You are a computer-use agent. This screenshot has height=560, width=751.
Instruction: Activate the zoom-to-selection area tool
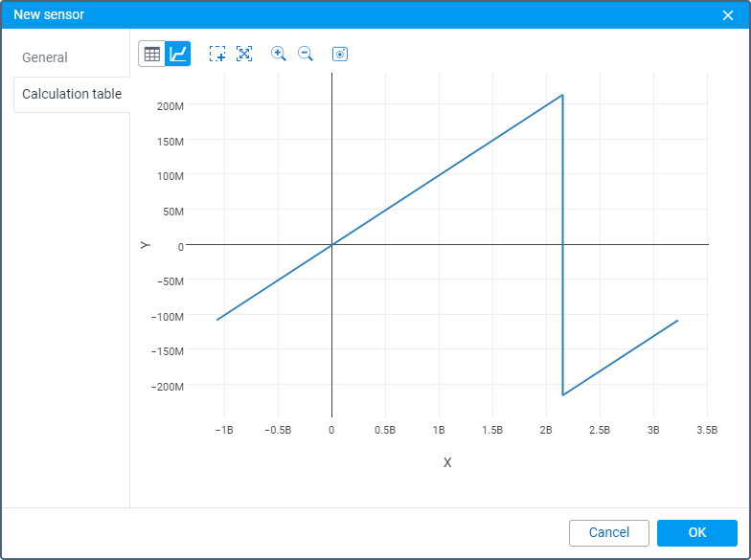(x=217, y=54)
